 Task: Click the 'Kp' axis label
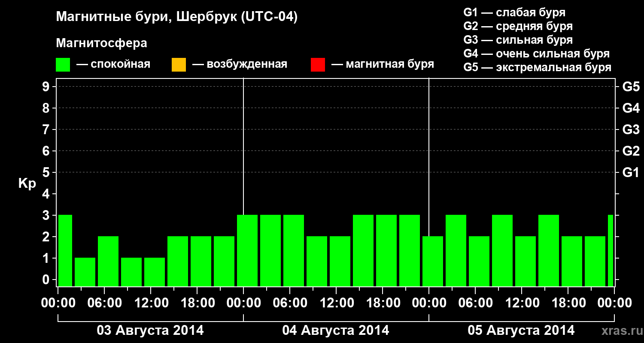click(x=27, y=184)
